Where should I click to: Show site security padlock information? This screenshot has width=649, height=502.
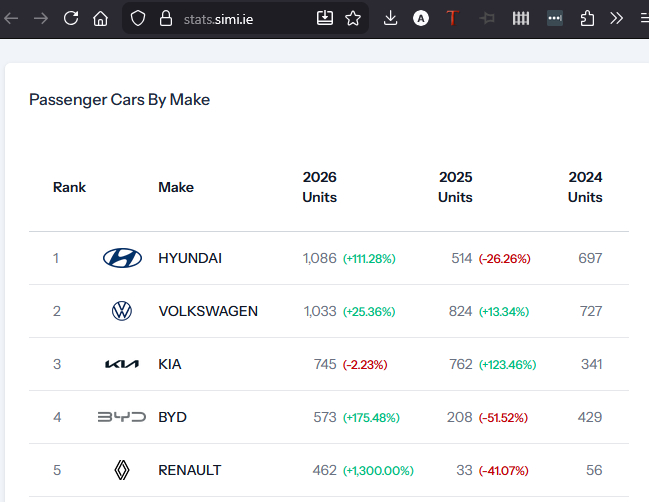click(x=166, y=18)
